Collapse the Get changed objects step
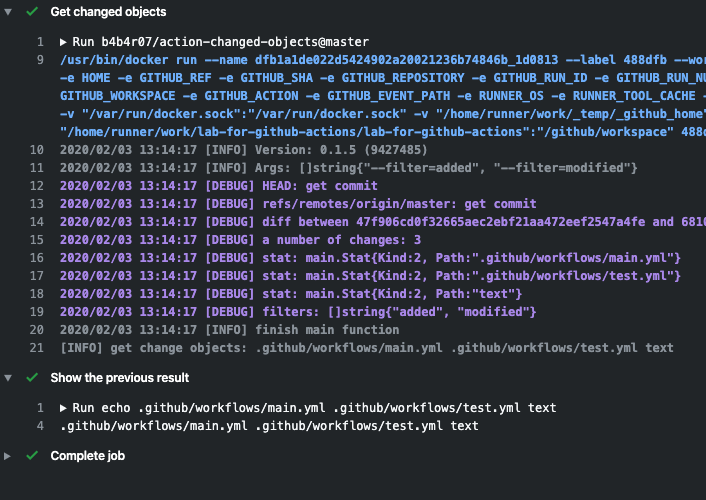The width and height of the screenshot is (706, 500). coord(8,12)
